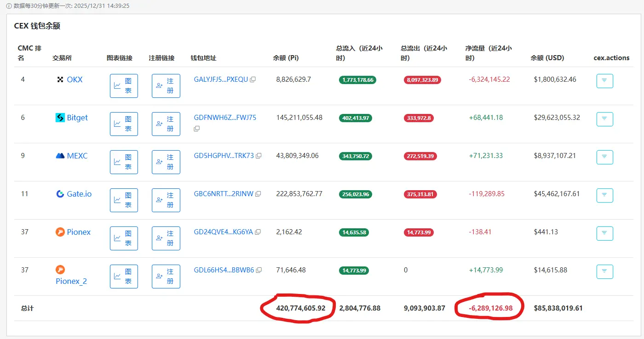Open the filter actions for Gate.io
Screen dimensions: 644x339
coord(604,195)
